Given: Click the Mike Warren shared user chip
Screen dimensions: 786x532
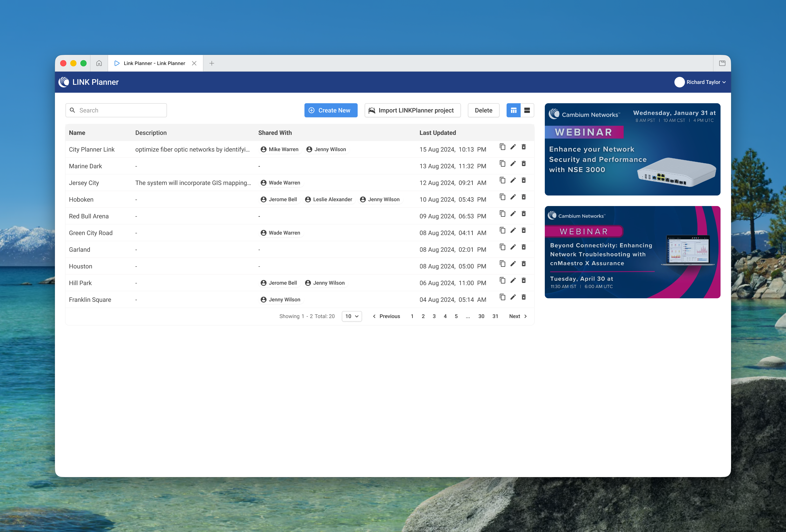Looking at the screenshot, I should pyautogui.click(x=280, y=150).
